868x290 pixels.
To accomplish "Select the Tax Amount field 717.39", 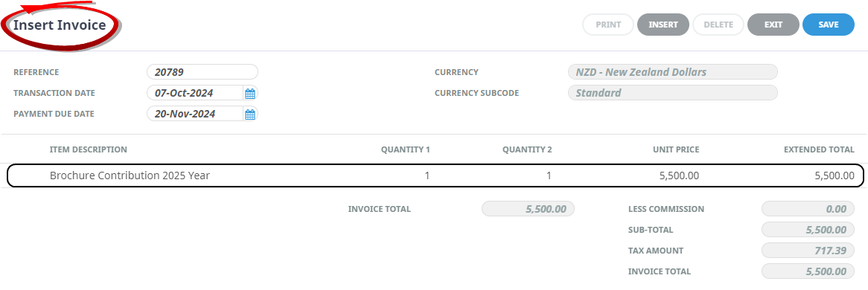I will (x=808, y=251).
